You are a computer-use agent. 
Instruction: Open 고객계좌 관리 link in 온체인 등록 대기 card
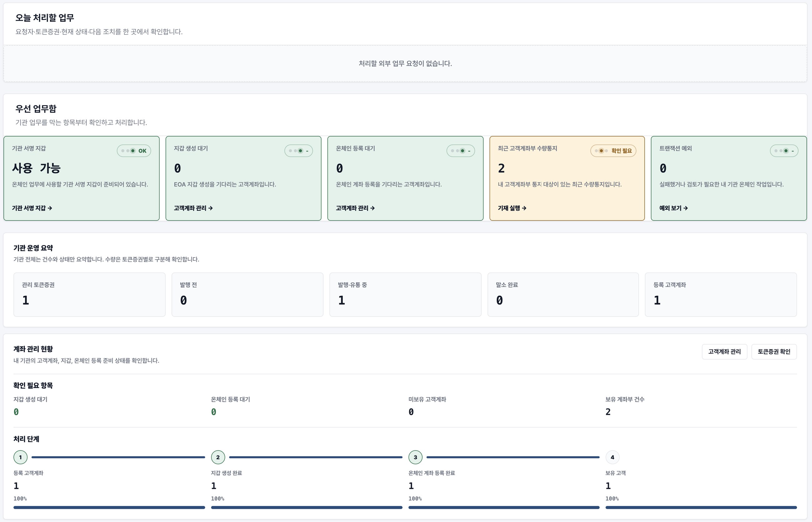(x=355, y=208)
